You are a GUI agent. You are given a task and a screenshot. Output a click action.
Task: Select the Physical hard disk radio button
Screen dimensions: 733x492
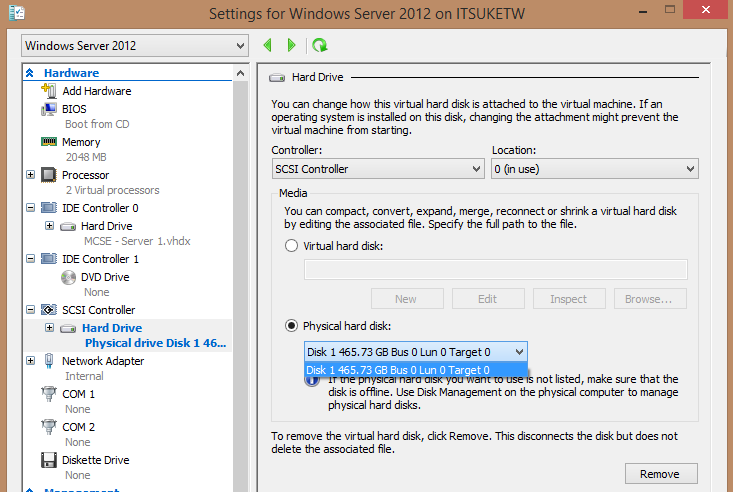pyautogui.click(x=291, y=326)
